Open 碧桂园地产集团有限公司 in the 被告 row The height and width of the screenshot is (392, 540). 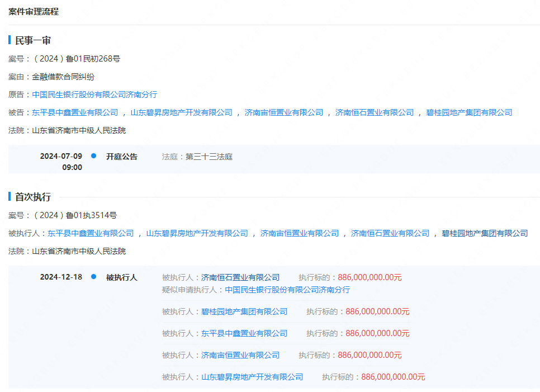coord(469,112)
